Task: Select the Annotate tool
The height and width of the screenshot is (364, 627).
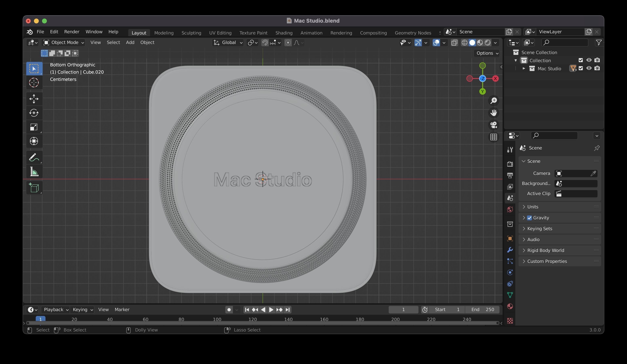Action: click(34, 157)
